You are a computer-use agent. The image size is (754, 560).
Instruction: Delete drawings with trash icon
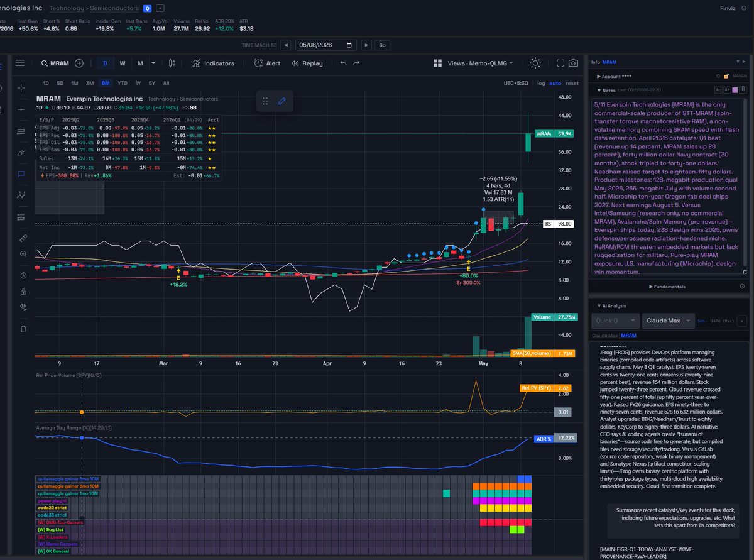pos(23,328)
